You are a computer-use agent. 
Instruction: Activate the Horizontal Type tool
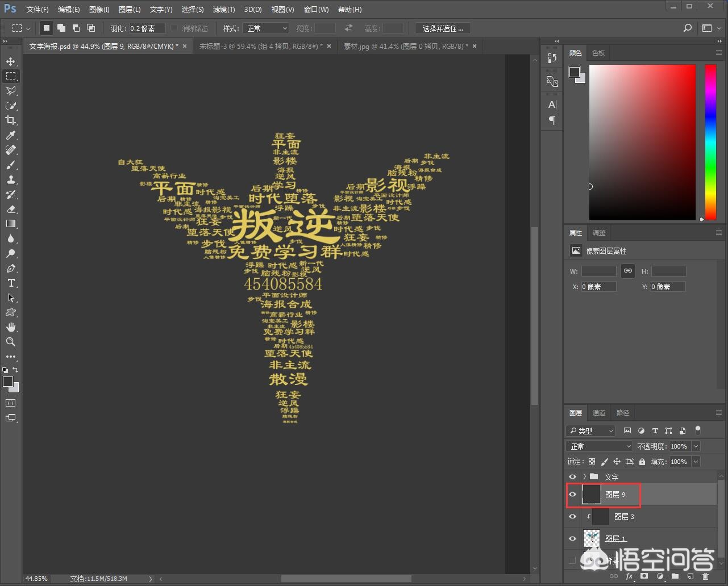click(x=11, y=283)
